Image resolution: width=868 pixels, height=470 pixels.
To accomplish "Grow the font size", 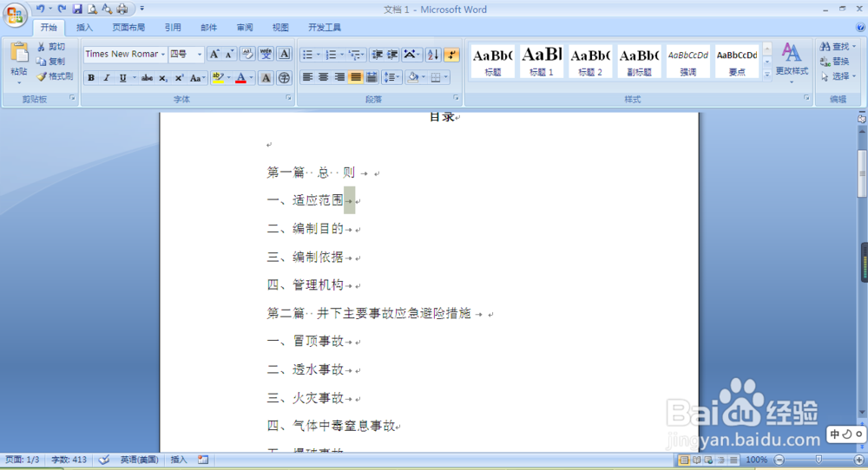I will point(214,54).
